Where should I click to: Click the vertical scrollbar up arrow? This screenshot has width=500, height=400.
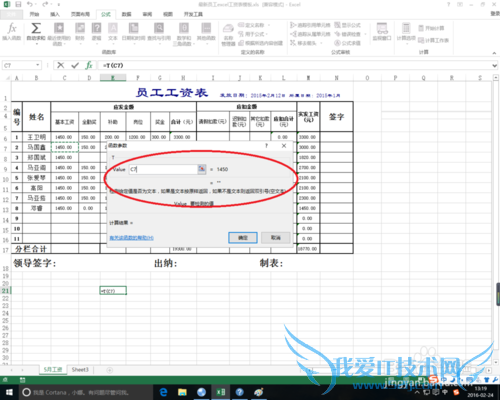tap(496, 78)
